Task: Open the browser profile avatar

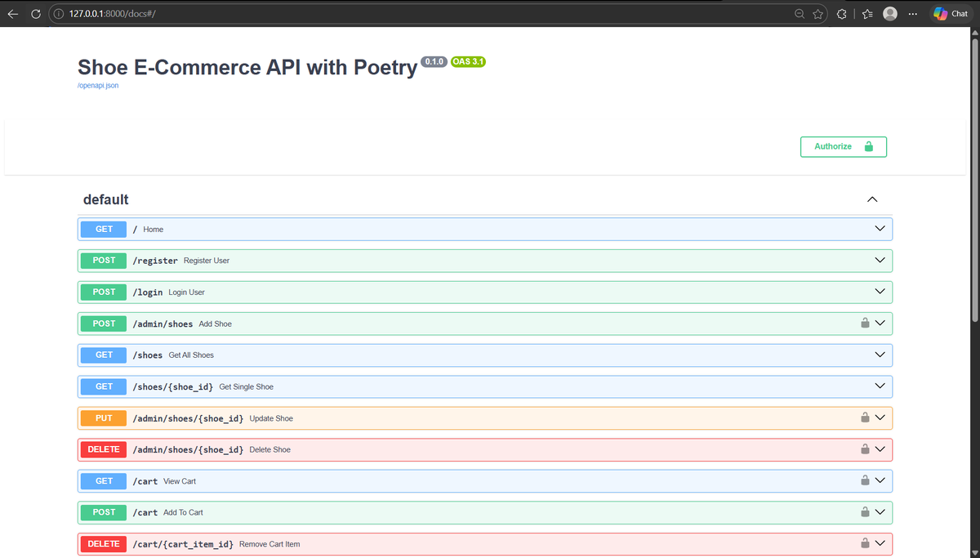Action: [890, 14]
